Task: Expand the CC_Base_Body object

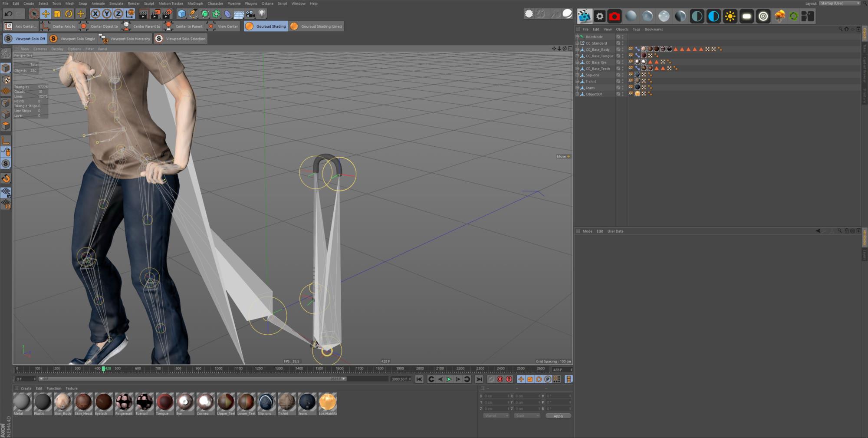Action: [577, 49]
